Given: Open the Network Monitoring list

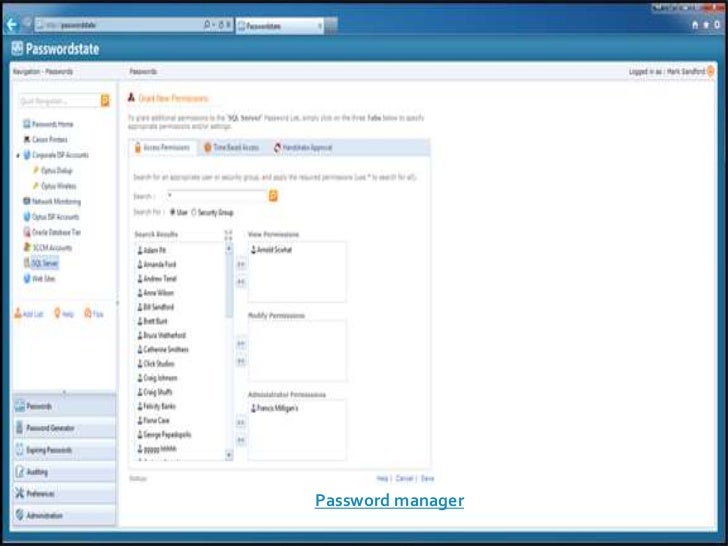Looking at the screenshot, I should (52, 202).
